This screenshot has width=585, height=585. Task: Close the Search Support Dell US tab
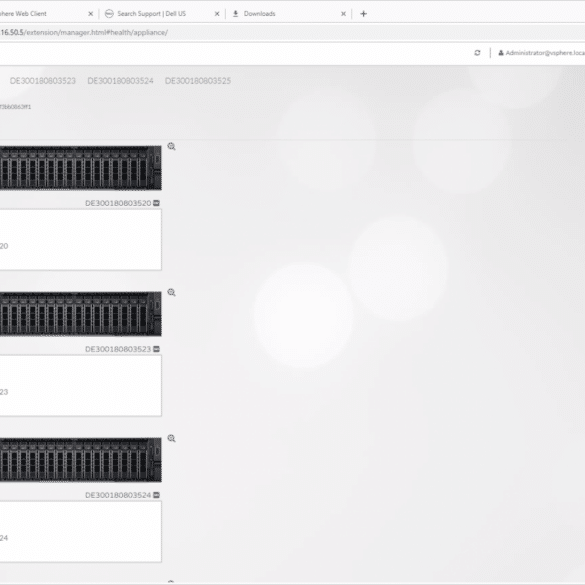(x=217, y=14)
